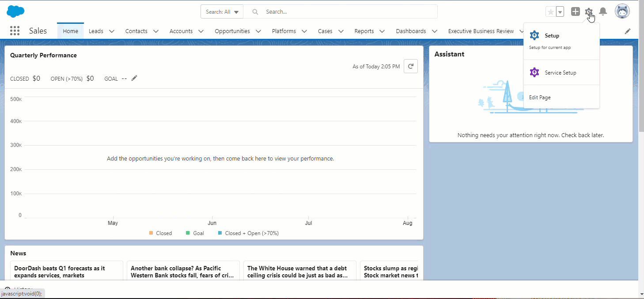Screen dimensions: 644x299
Task: Click the Quarterly Performance heading
Action: tap(43, 55)
